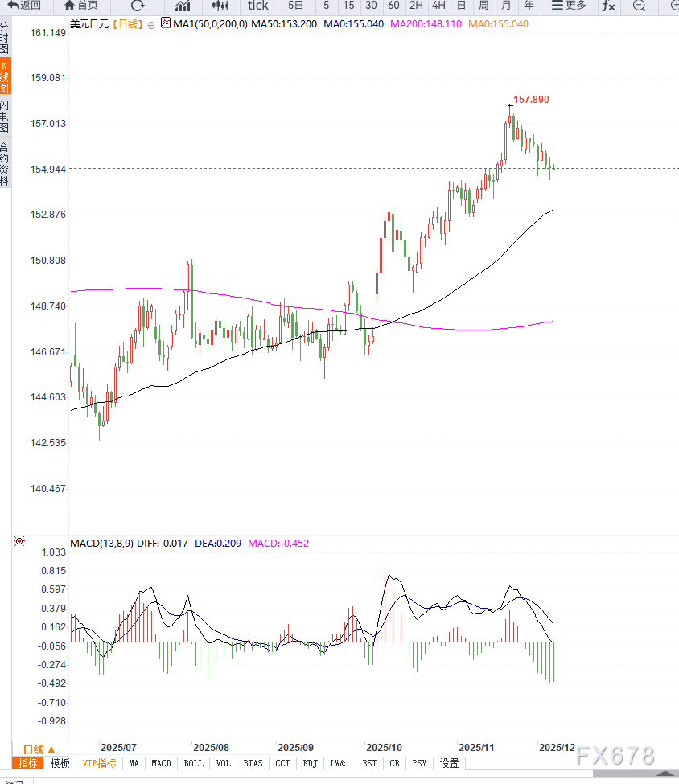Image resolution: width=679 pixels, height=784 pixels.
Task: Click the orange circle next to 日线 label
Action: point(151,24)
